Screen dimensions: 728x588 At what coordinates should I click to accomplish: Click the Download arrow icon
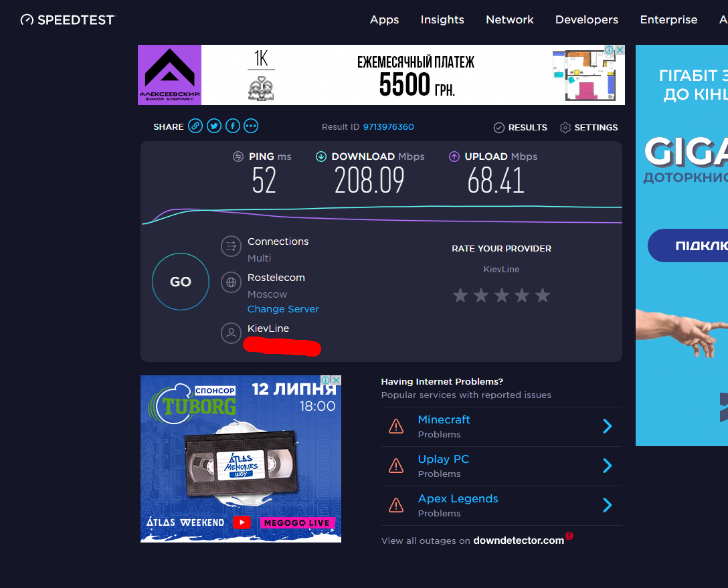point(321,157)
